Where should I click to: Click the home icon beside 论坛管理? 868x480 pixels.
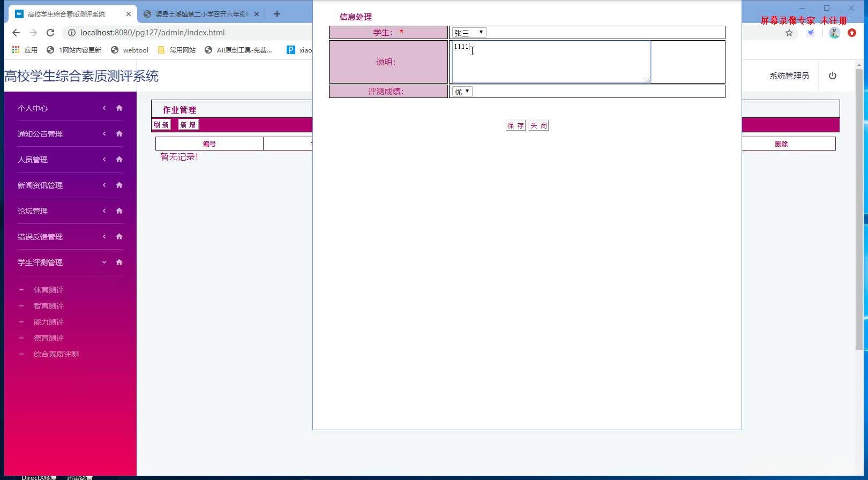point(119,211)
